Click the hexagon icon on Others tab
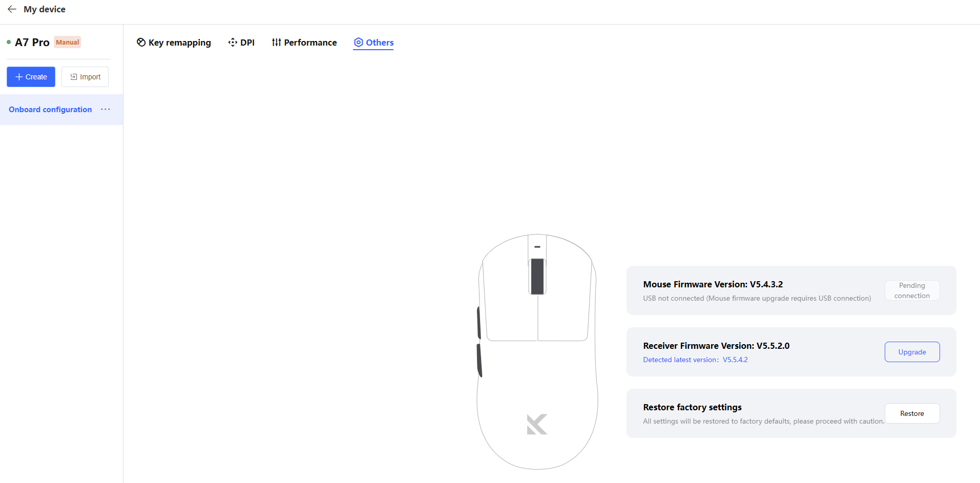This screenshot has height=483, width=980. [359, 43]
